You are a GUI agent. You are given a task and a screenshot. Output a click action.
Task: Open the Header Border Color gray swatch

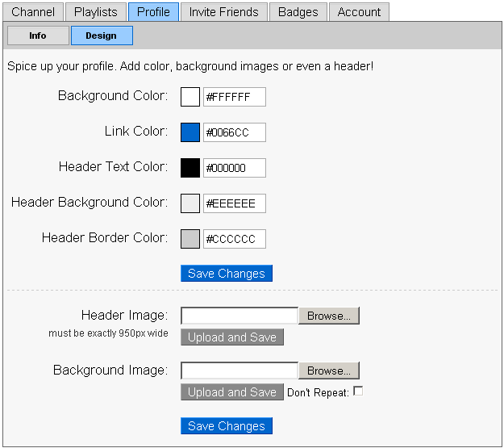[x=190, y=239]
